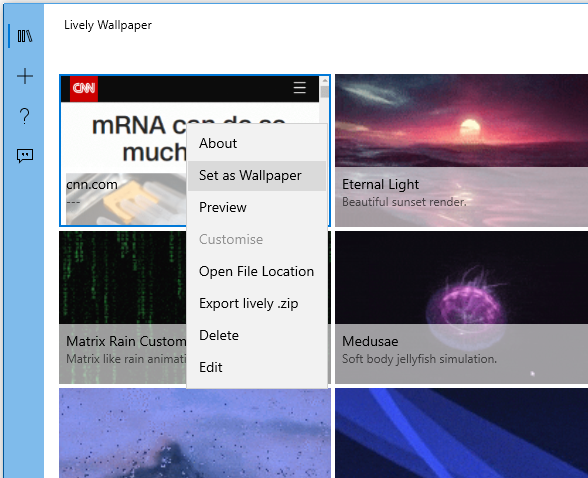Select the Eternal Light wallpaper tile

[x=461, y=150]
